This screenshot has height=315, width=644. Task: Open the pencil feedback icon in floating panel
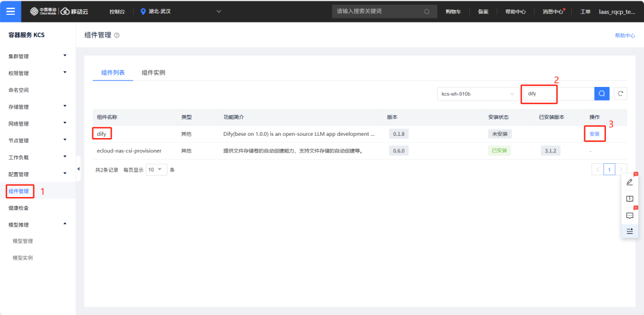[630, 182]
